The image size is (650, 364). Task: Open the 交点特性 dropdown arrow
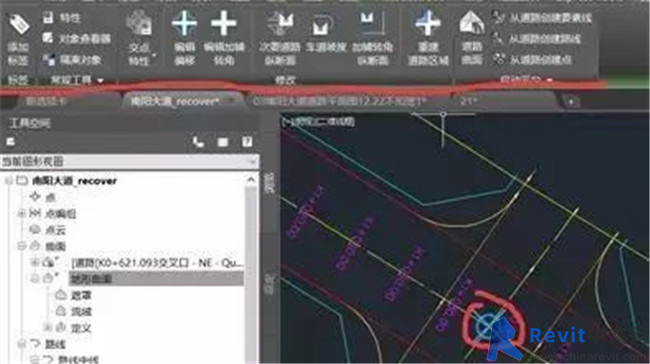pos(155,55)
